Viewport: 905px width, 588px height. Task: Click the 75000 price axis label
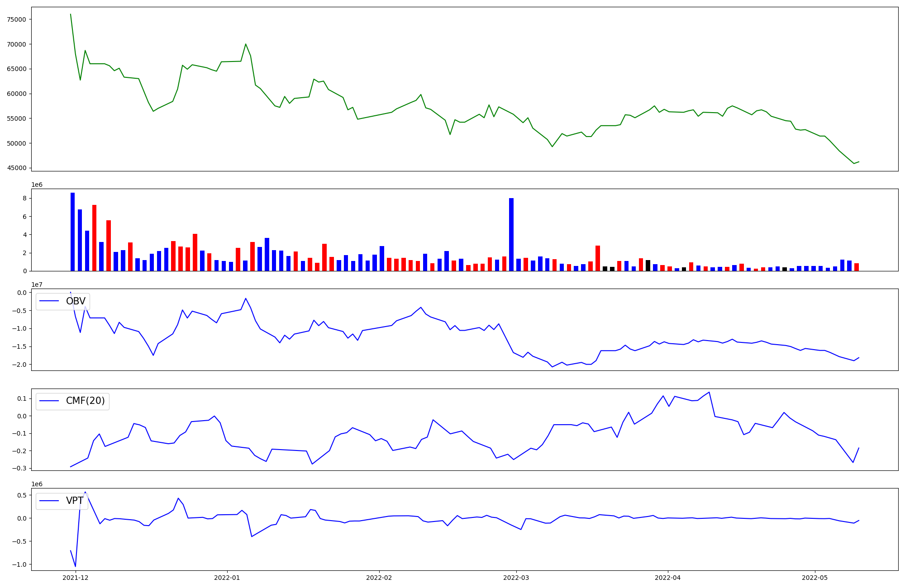(x=16, y=19)
